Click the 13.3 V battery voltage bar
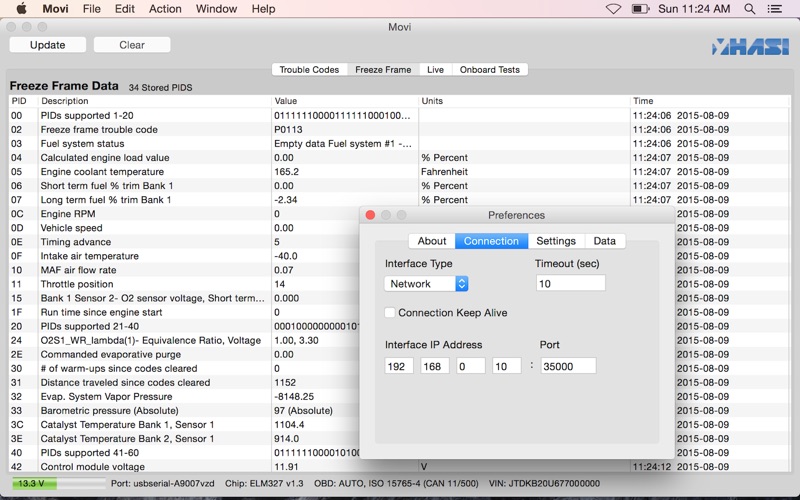 (59, 483)
